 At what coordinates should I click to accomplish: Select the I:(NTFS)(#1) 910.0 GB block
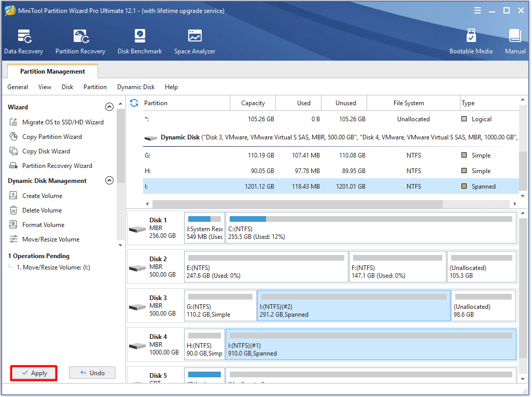coord(371,345)
